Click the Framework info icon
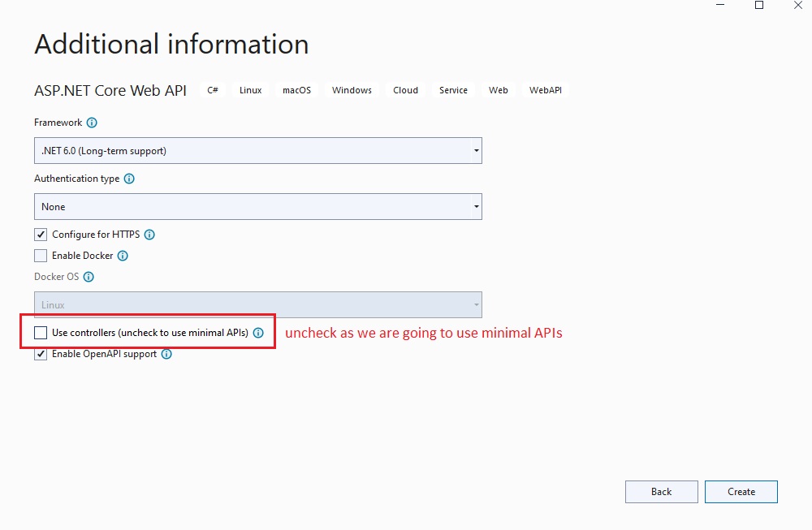Screen dimensions: 812x530 [92, 123]
